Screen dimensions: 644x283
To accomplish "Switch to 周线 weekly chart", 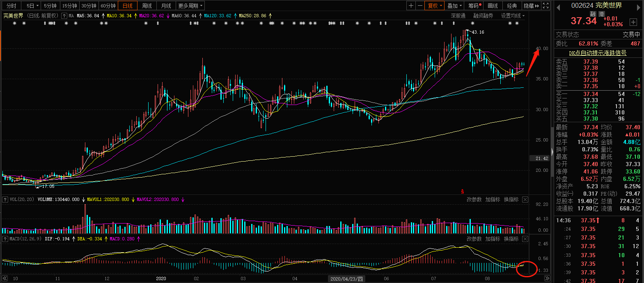I will (x=147, y=6).
